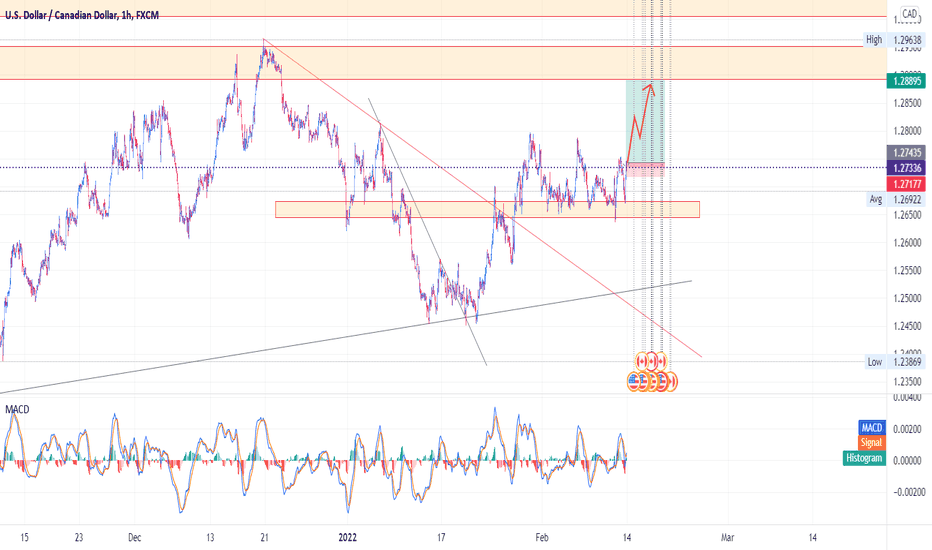The width and height of the screenshot is (932, 550).
Task: Click the 23 date label on the time axis
Action: pos(79,538)
